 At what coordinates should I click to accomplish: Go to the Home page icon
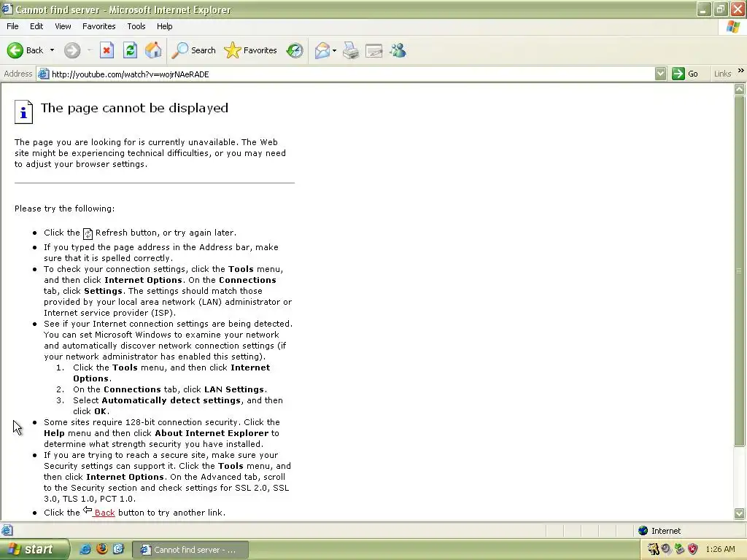click(153, 50)
